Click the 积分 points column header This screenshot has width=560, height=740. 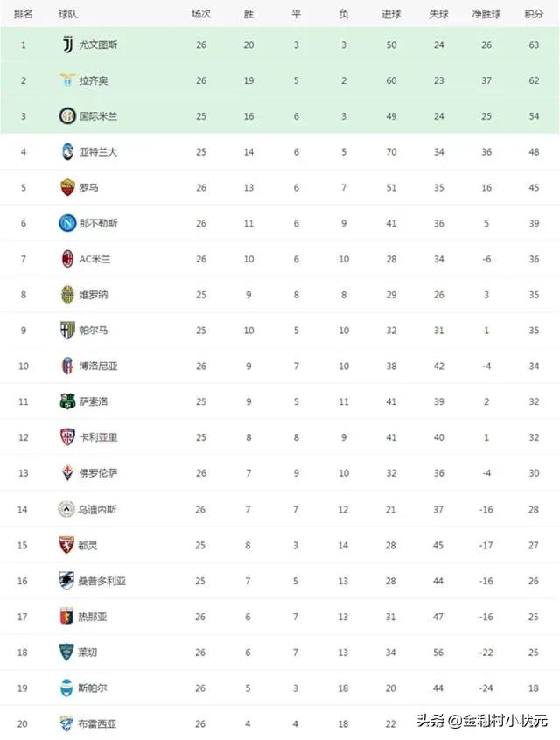[534, 14]
